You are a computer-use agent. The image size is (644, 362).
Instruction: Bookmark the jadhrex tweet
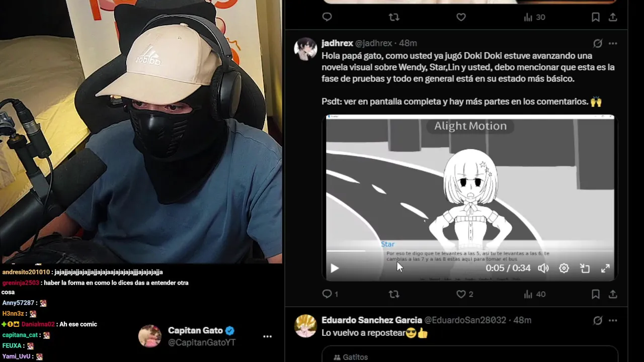(x=596, y=294)
